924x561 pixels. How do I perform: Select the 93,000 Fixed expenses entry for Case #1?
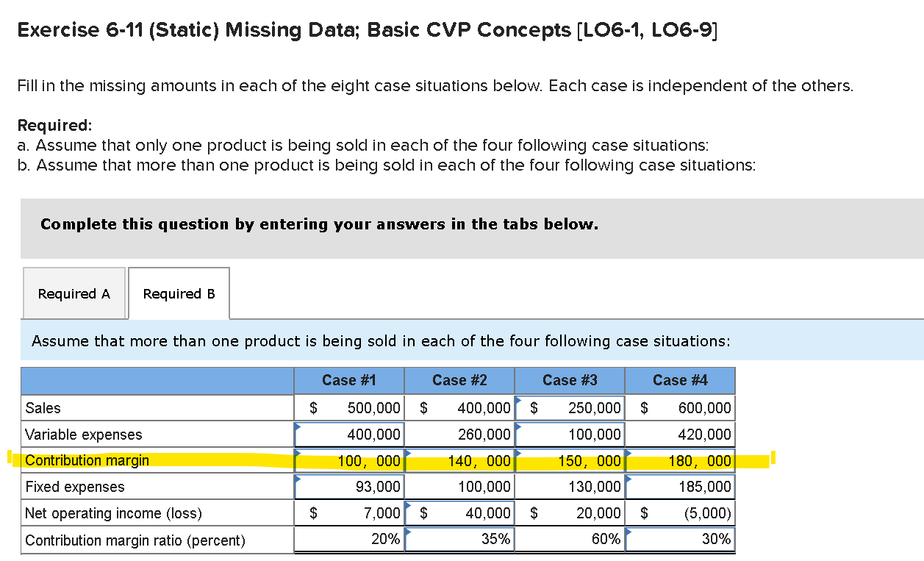coord(371,486)
